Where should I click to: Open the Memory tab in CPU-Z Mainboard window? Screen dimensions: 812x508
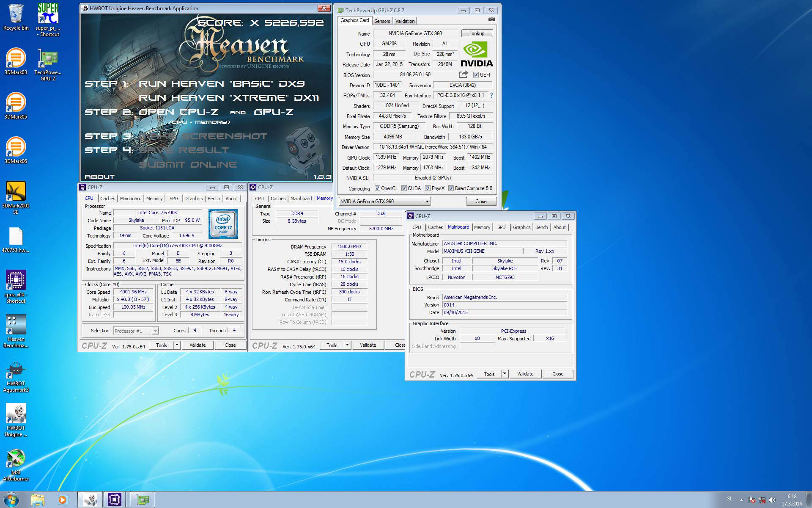482,227
